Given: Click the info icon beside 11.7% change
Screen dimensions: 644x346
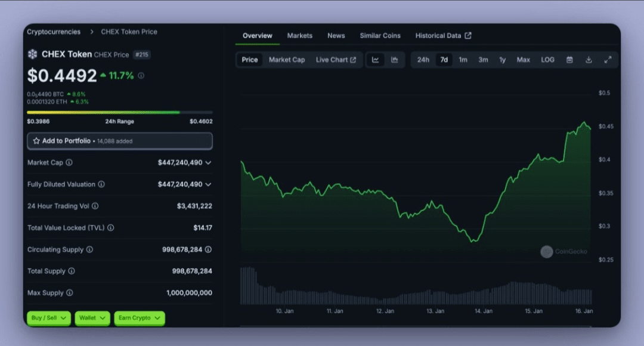Looking at the screenshot, I should point(141,76).
